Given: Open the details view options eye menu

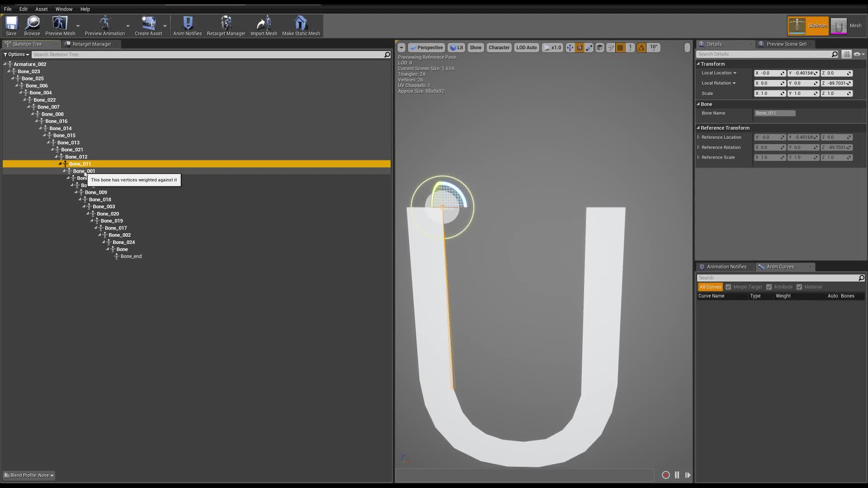Looking at the screenshot, I should pyautogui.click(x=859, y=54).
